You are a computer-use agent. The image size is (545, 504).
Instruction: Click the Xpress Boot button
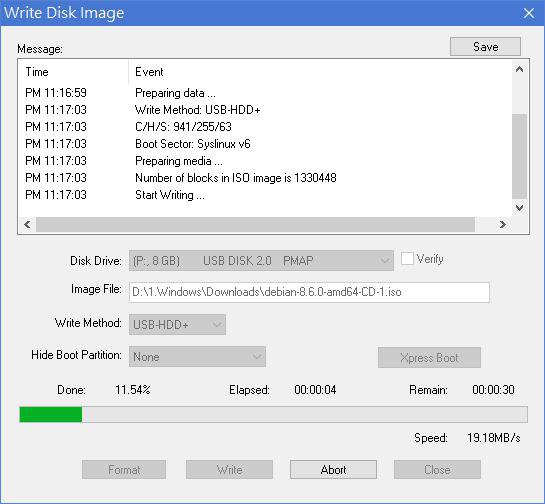[429, 357]
